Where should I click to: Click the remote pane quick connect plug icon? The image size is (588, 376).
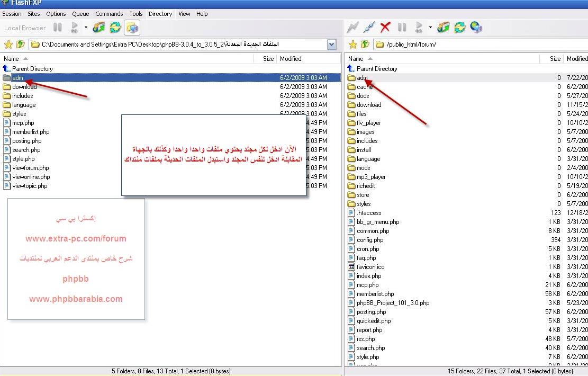(x=369, y=28)
